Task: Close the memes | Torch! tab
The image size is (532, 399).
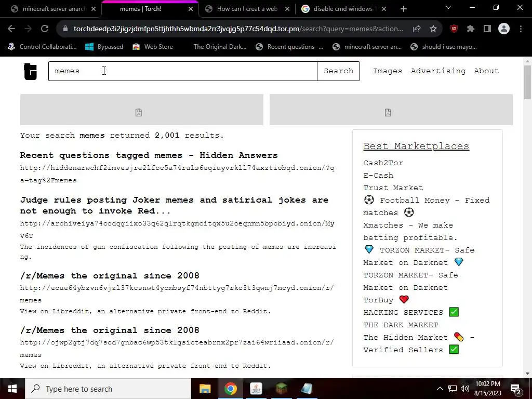Action: (191, 9)
